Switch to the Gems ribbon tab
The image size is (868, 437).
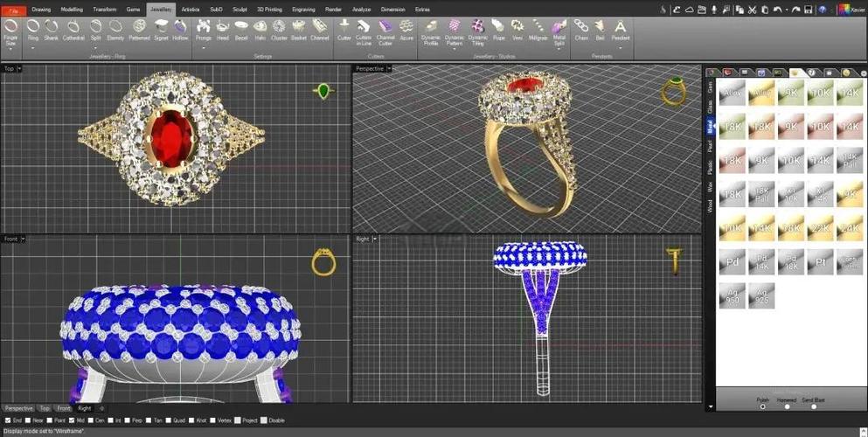click(133, 10)
